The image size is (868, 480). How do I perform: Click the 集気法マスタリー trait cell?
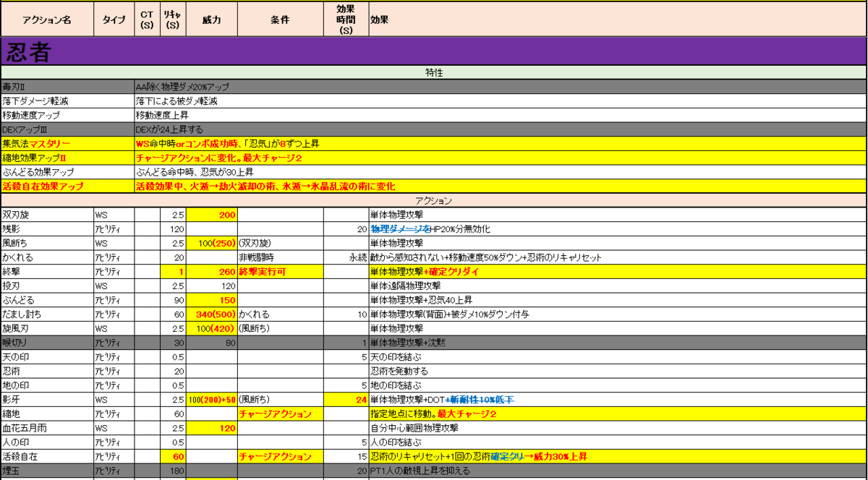(x=67, y=144)
